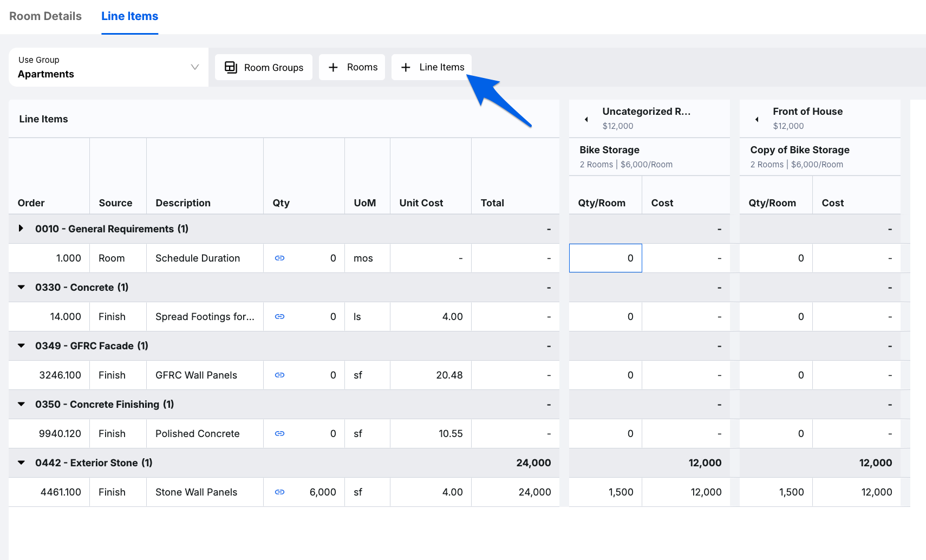926x560 pixels.
Task: Expand 0010 - General Requirements section
Action: click(x=21, y=229)
